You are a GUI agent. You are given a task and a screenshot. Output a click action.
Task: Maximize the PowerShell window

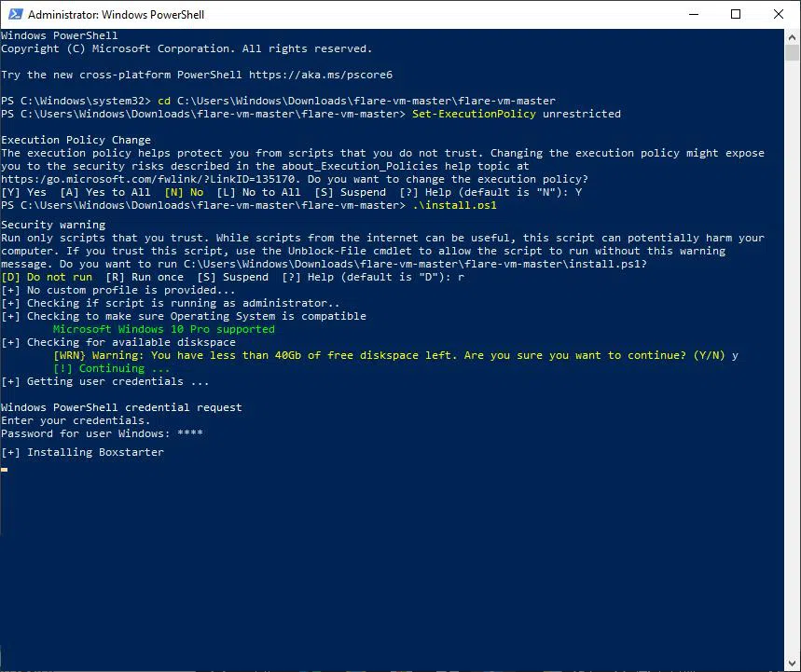click(736, 14)
